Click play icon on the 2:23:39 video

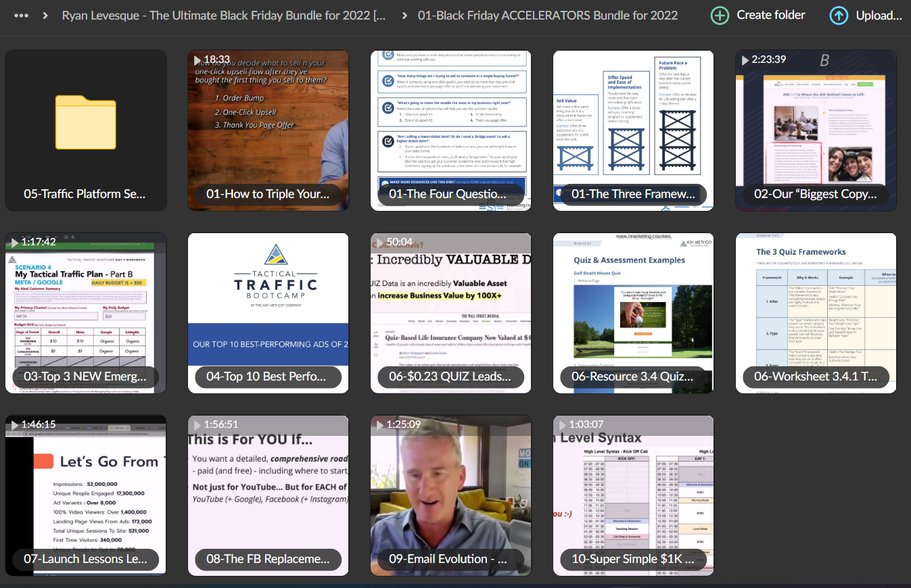click(x=745, y=60)
